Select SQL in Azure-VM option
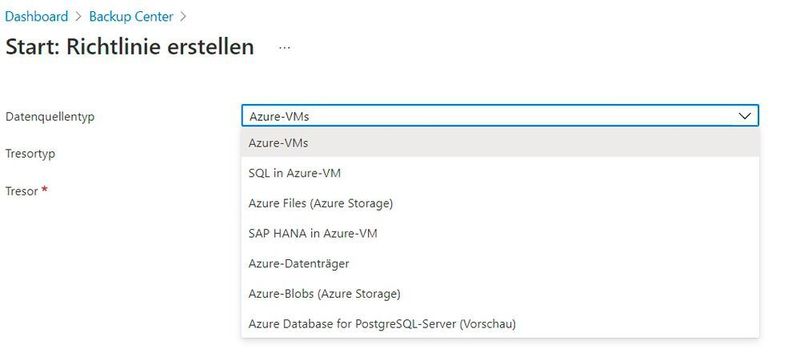 (500, 173)
